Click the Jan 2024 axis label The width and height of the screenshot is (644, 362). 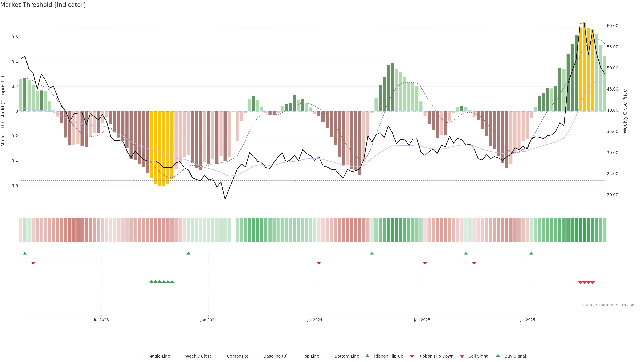tap(208, 320)
